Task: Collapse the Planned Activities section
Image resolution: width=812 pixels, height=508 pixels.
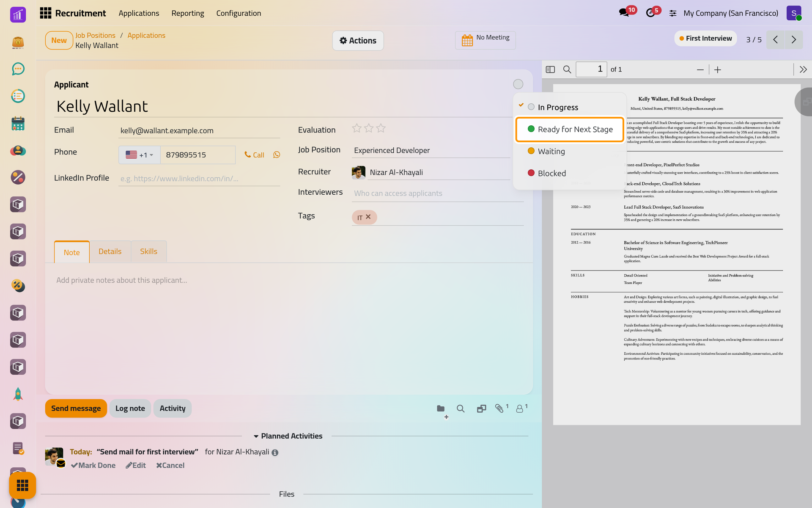Action: pos(288,436)
